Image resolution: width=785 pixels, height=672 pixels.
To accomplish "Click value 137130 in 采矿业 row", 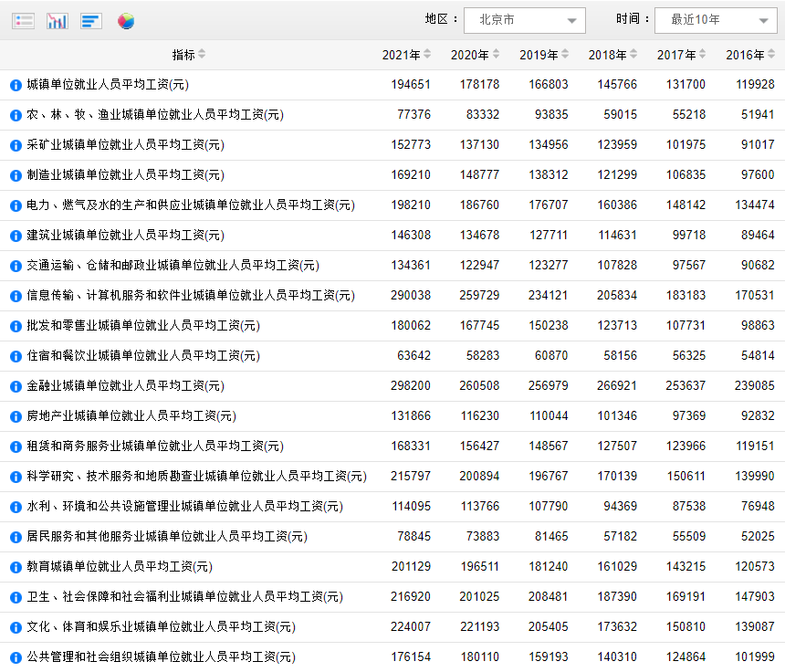I will pos(479,144).
